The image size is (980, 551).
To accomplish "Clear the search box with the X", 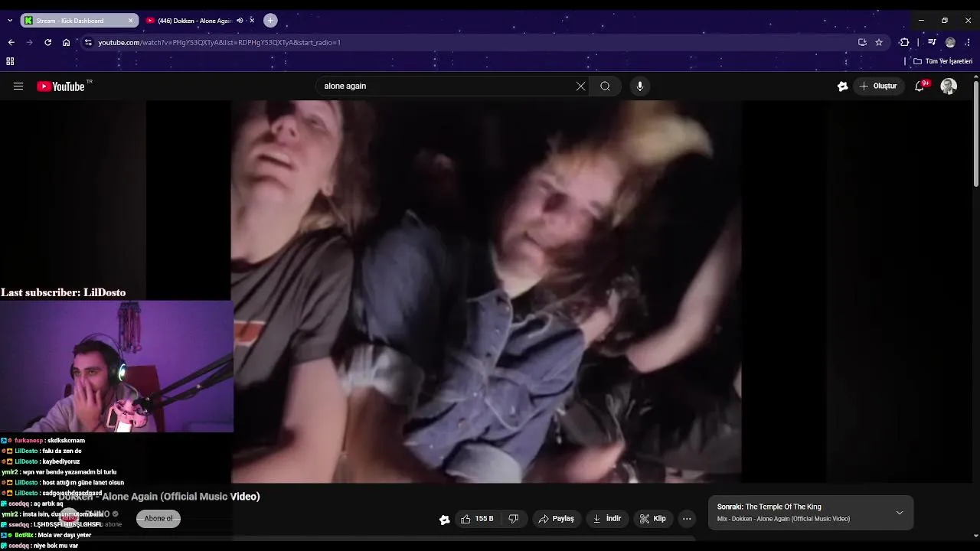I will (x=580, y=86).
